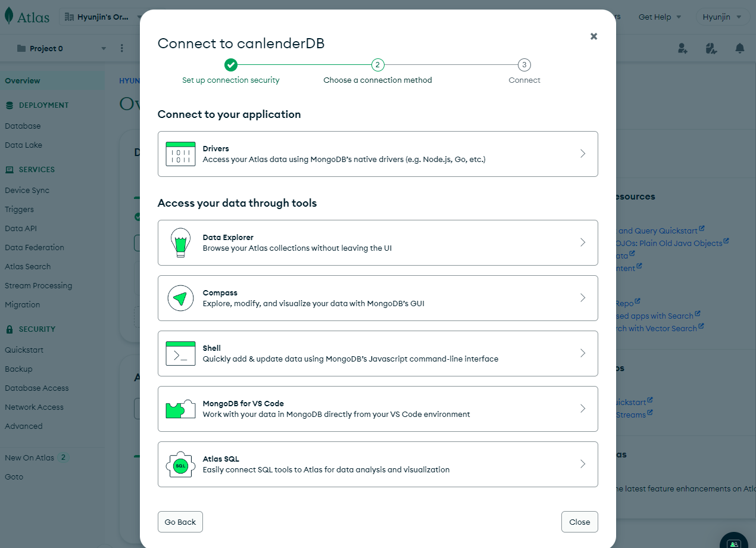
Task: Click Goto in the sidebar
Action: pos(14,477)
